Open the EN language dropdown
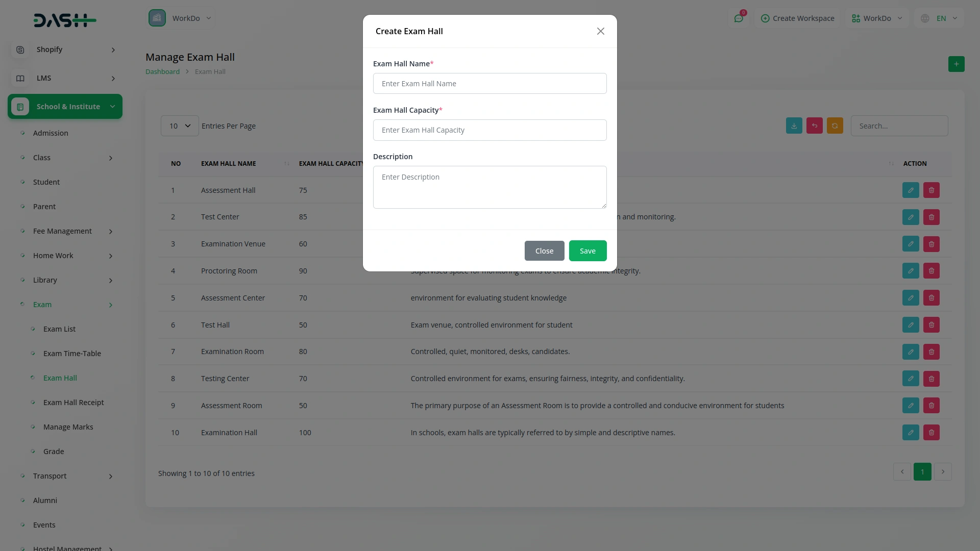 tap(940, 18)
